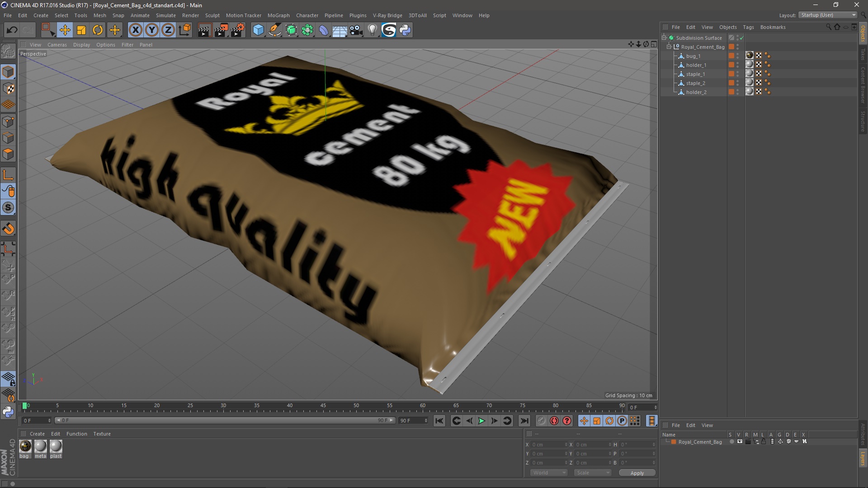Screen dimensions: 868x488
Task: Toggle visibility dots for holder_1
Action: pyautogui.click(x=738, y=65)
